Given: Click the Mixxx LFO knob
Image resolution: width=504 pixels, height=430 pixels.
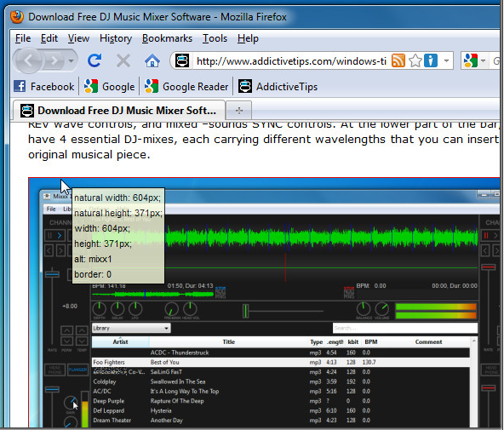Looking at the screenshot, I should click(135, 309).
